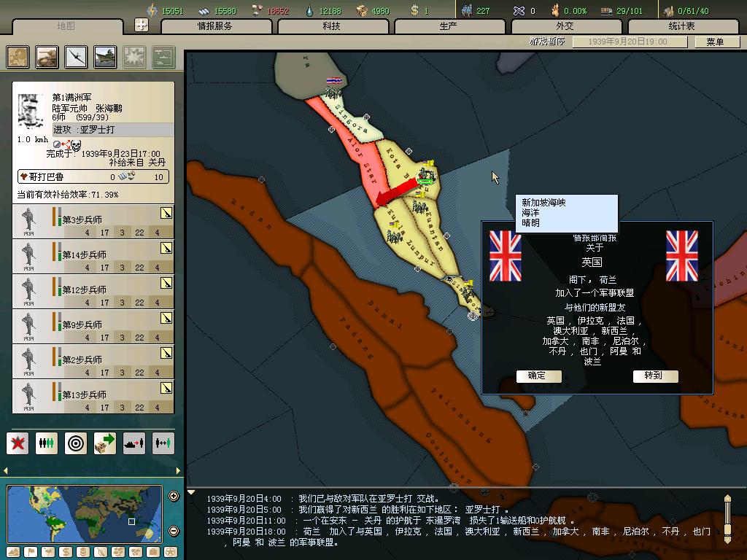Image resolution: width=747 pixels, height=560 pixels.
Task: Zoom in the minimap with plus button
Action: [174, 497]
